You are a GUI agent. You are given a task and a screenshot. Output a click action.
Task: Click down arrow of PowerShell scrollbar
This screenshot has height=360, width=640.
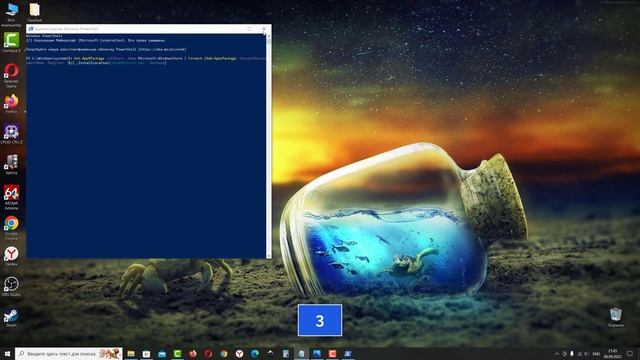pyautogui.click(x=268, y=256)
